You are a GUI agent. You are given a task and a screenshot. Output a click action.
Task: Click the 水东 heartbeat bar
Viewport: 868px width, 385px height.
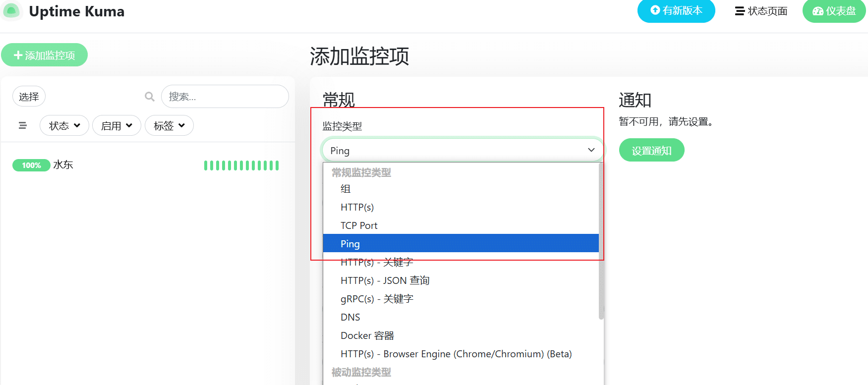pyautogui.click(x=241, y=165)
